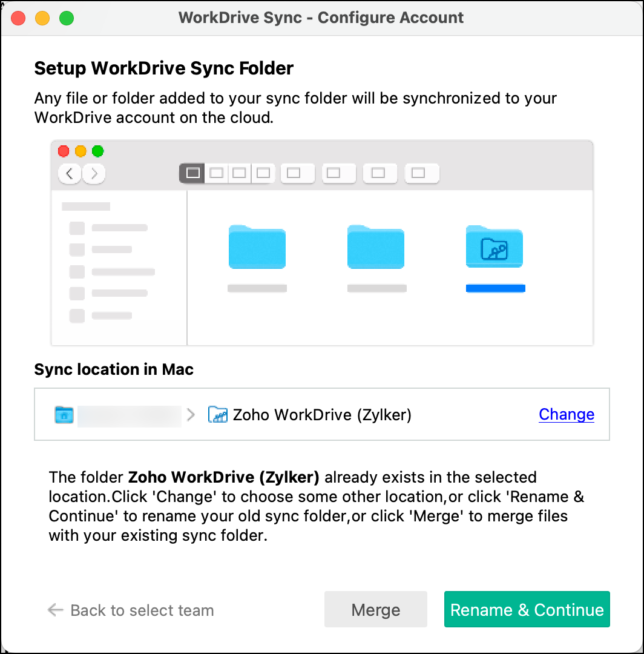Click the blue highlighted folder name bar

(x=495, y=288)
